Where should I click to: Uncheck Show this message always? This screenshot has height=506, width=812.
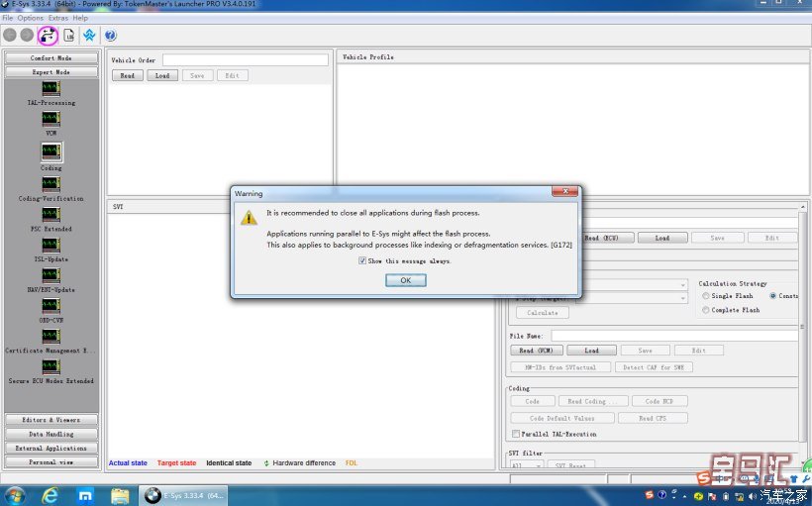click(x=362, y=261)
